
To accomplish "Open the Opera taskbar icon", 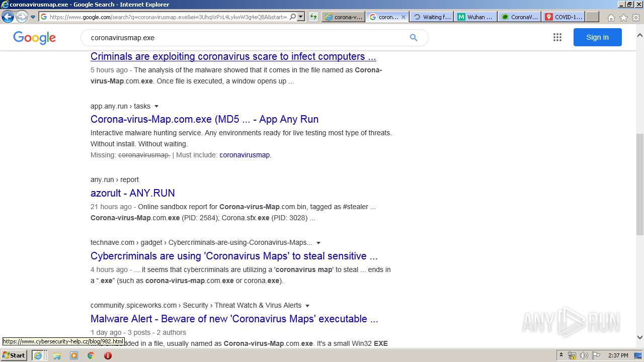I will click(108, 355).
